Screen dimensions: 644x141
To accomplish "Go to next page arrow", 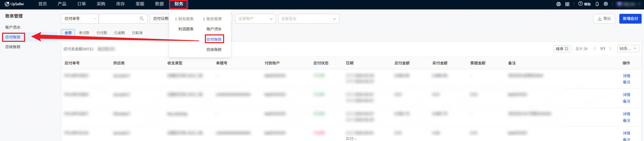I will pyautogui.click(x=610, y=49).
